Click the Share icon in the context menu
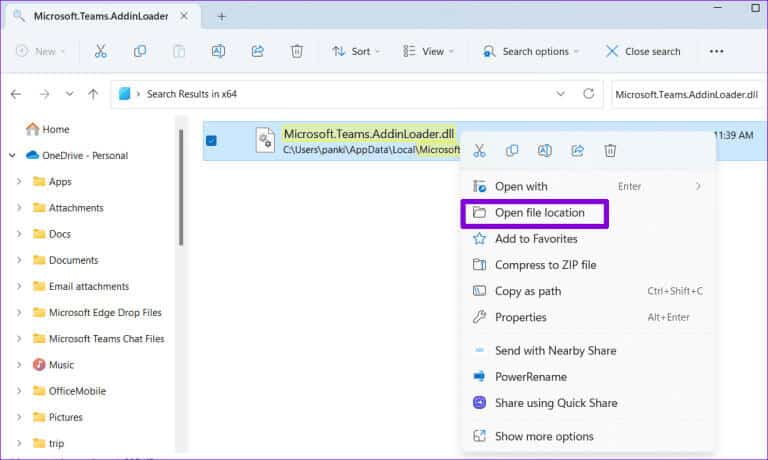 pyautogui.click(x=577, y=150)
